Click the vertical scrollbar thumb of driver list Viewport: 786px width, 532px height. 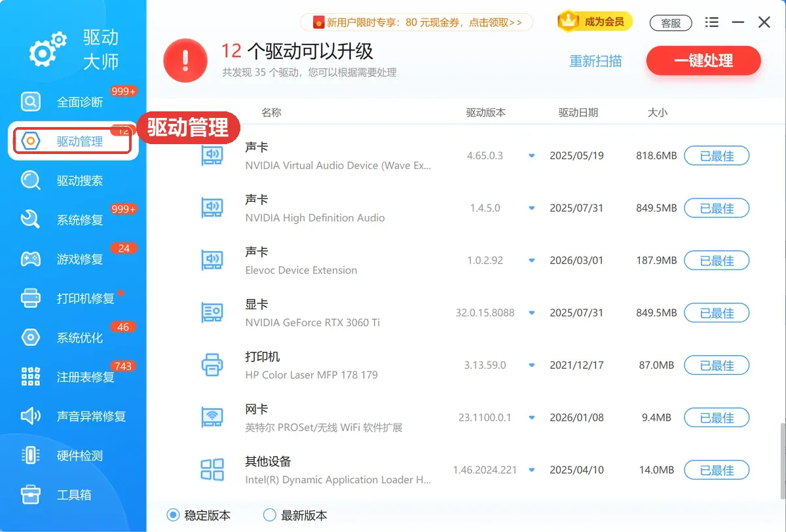tap(782, 461)
